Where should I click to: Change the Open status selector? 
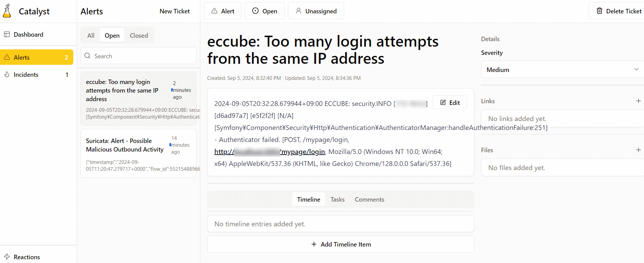point(265,11)
